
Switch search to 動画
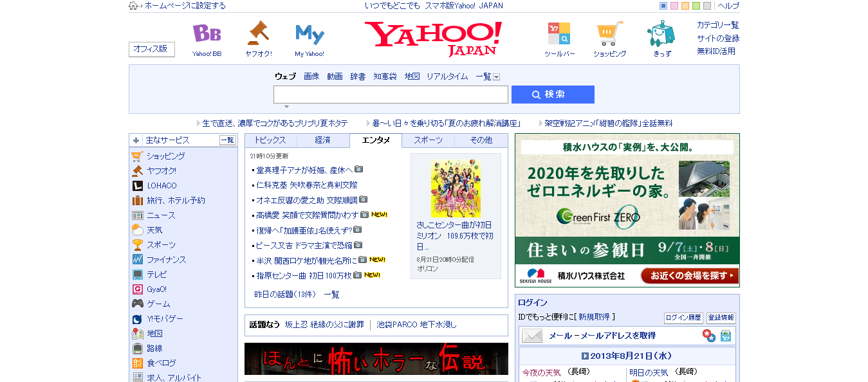(x=335, y=77)
